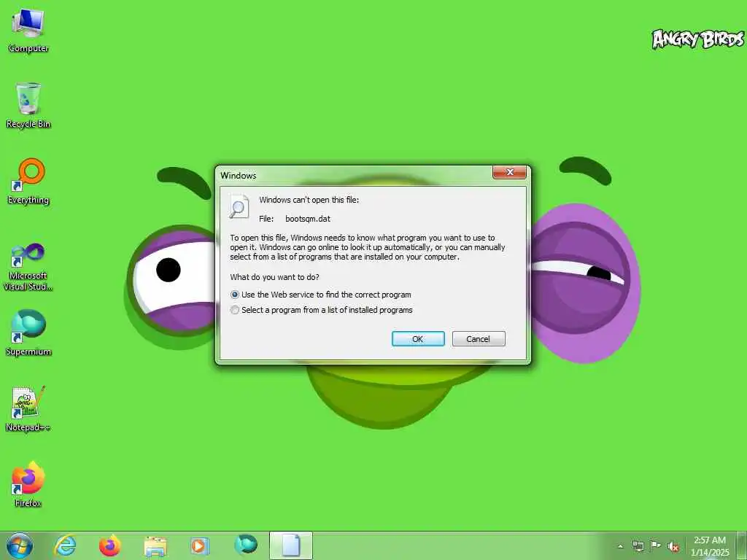Click the muted volume tray icon
This screenshot has height=560, width=747.
click(673, 547)
